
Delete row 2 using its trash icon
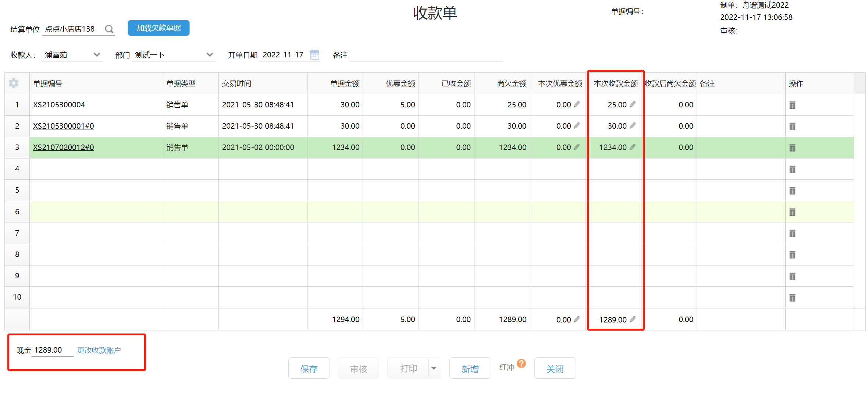[792, 126]
